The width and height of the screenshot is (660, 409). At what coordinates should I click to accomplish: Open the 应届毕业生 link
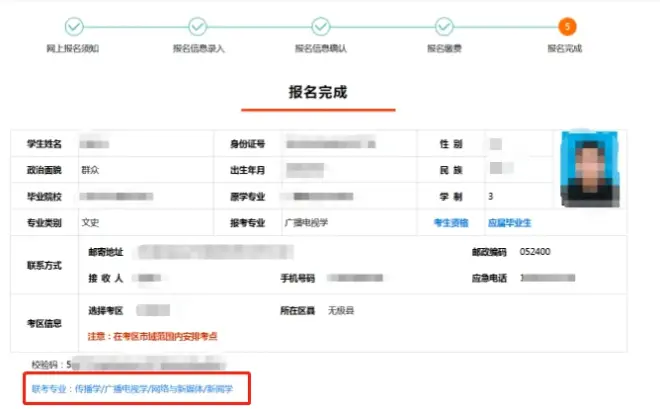(509, 222)
